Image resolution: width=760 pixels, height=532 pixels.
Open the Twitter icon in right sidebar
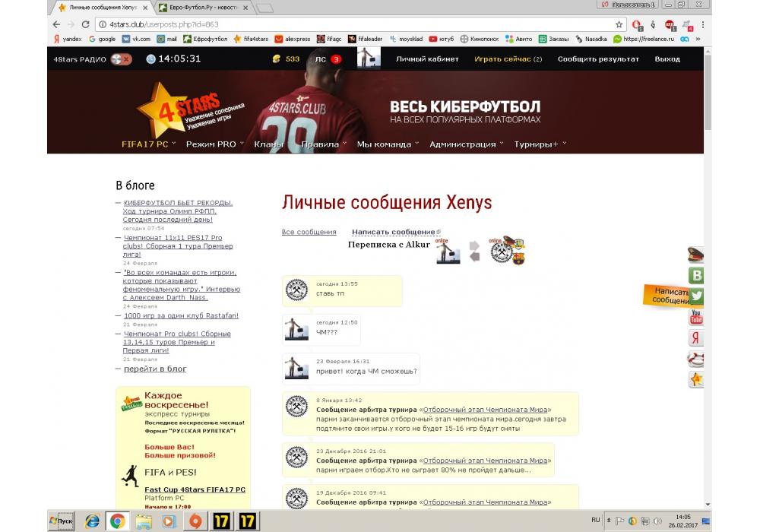click(695, 297)
